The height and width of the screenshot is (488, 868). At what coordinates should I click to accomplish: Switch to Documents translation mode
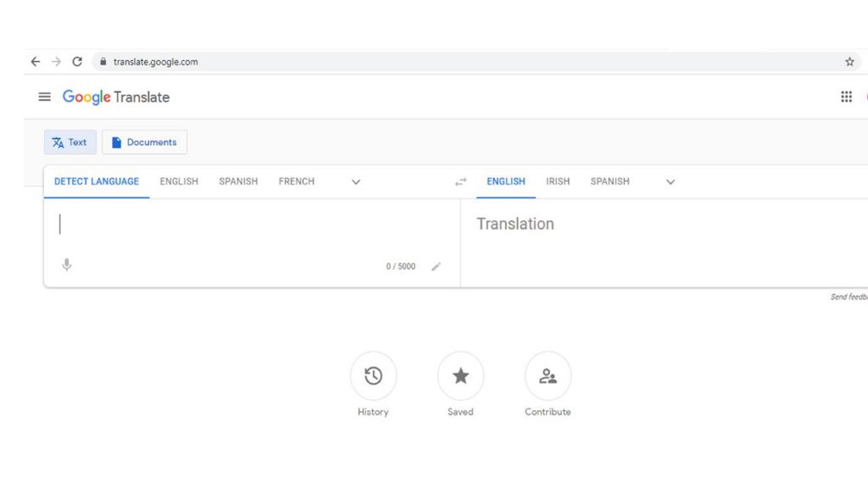coord(144,142)
